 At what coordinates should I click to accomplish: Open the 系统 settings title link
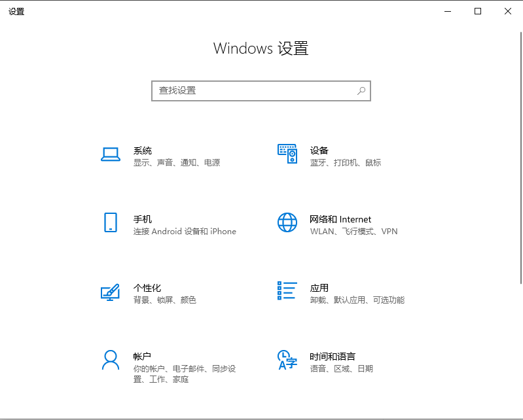pos(143,150)
